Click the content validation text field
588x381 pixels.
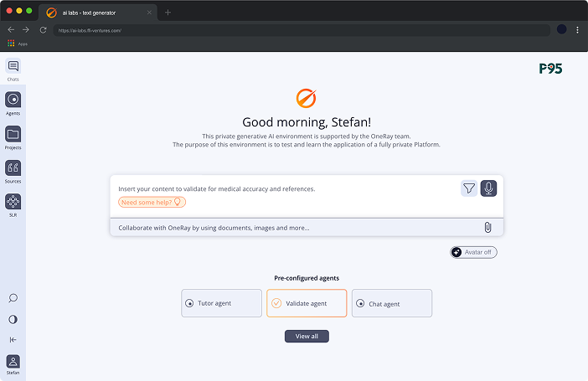(x=285, y=188)
